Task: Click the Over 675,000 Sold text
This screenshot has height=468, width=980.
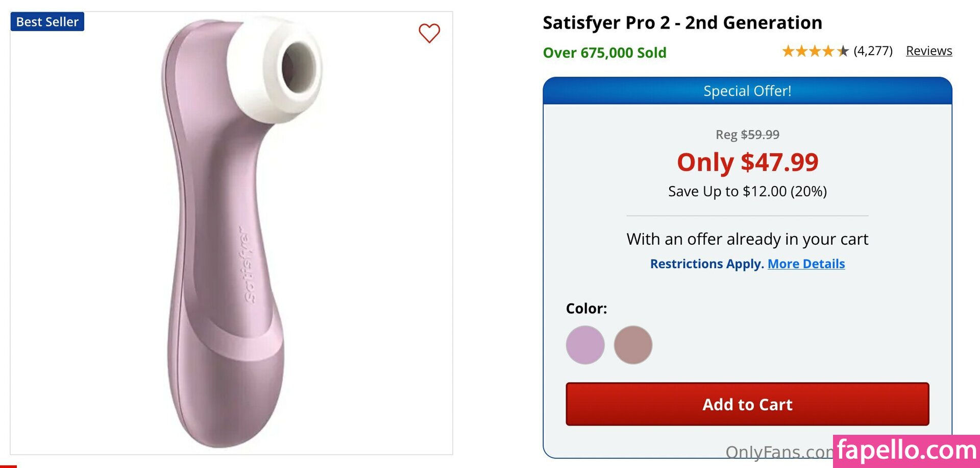Action: (x=604, y=53)
